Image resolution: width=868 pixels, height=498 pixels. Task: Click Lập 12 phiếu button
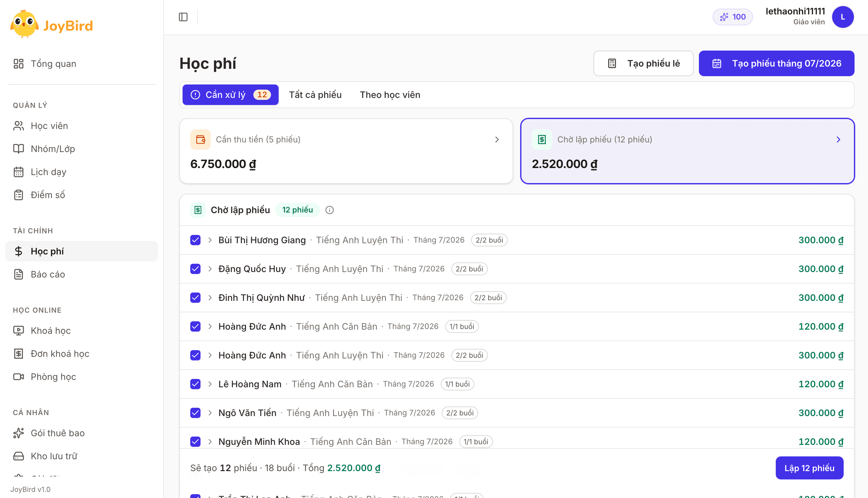(x=809, y=468)
